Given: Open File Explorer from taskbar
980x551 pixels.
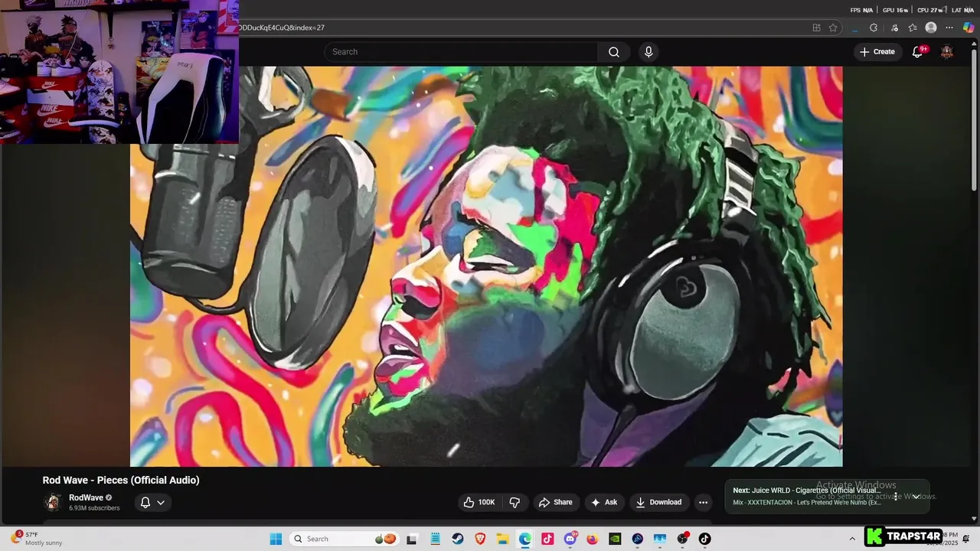Looking at the screenshot, I should click(502, 539).
